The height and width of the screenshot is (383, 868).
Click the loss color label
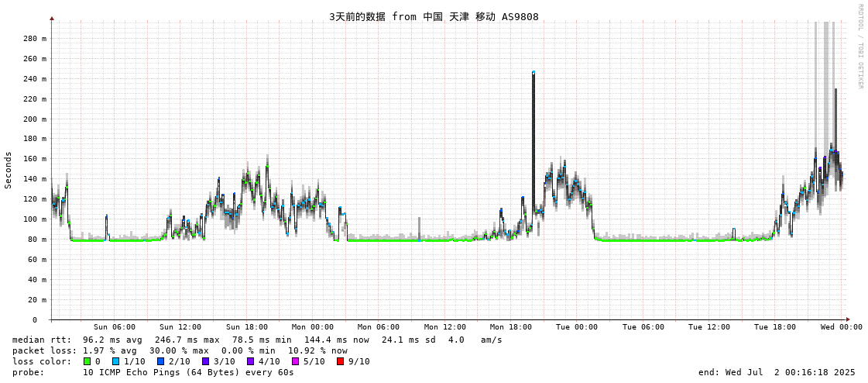[x=42, y=361]
